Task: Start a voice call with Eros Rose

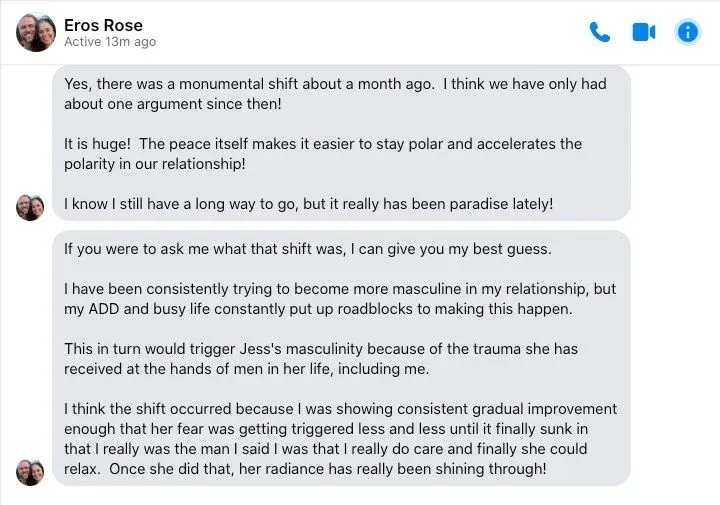Action: (600, 32)
